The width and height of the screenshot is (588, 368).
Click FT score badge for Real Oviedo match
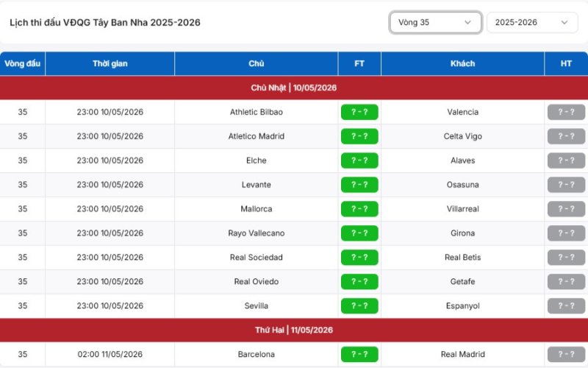click(x=359, y=282)
